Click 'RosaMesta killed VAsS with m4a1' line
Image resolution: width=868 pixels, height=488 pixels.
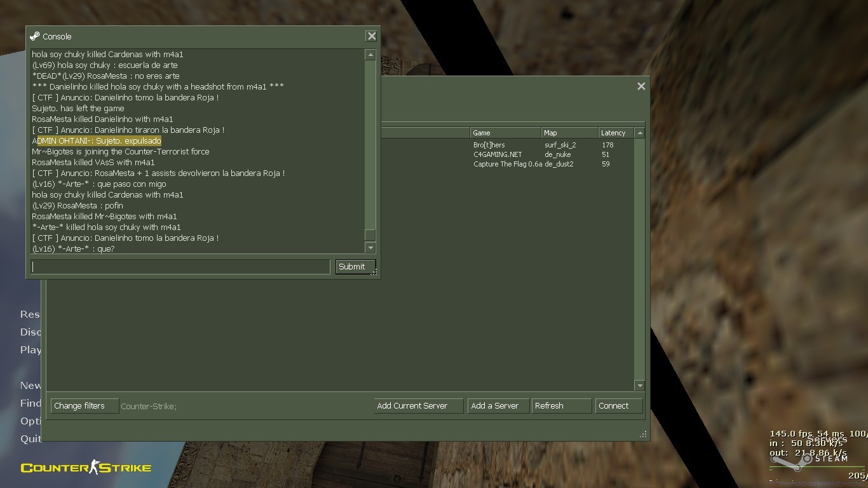point(93,163)
